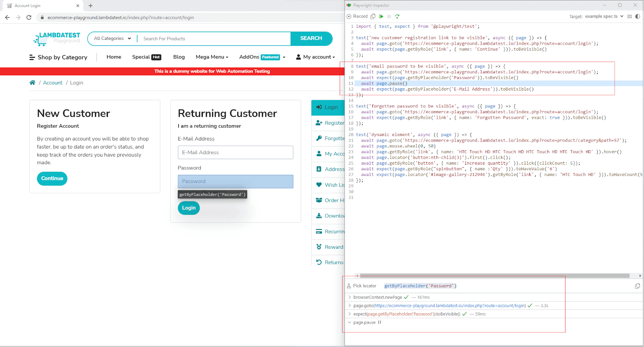This screenshot has width=644, height=347.
Task: Click the home icon in the breadcrumb
Action: point(32,83)
